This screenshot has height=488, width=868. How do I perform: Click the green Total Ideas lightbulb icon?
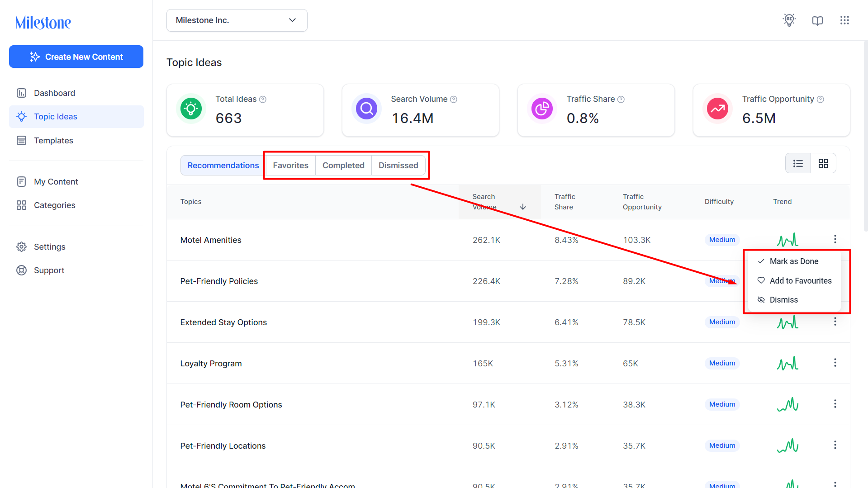[x=191, y=109]
